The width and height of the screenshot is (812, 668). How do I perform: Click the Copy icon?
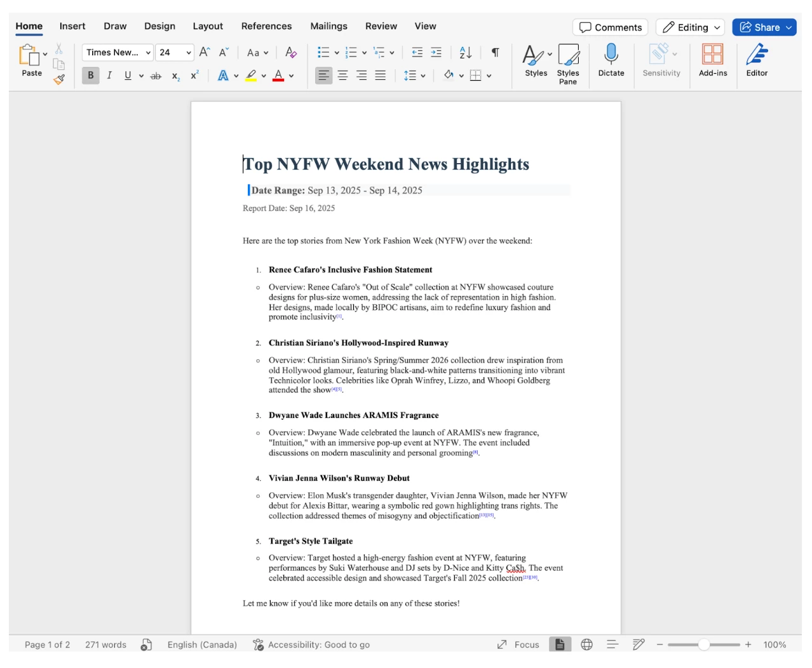click(x=58, y=64)
